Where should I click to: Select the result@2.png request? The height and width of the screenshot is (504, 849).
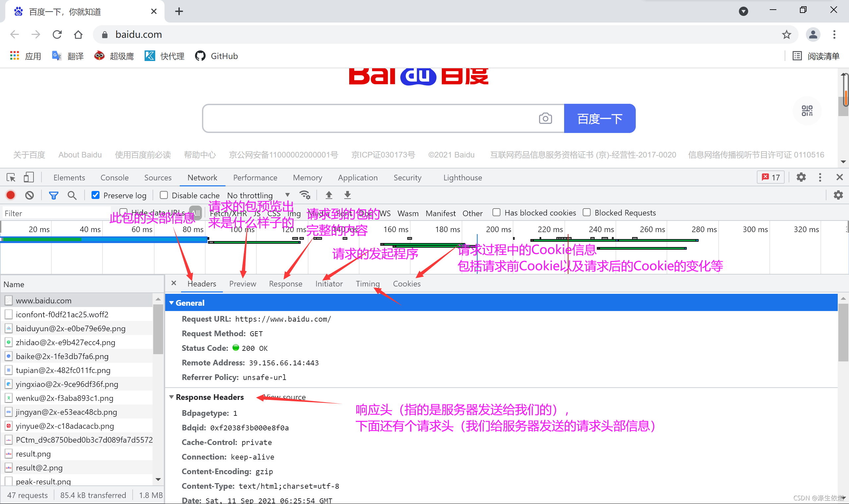77,468
